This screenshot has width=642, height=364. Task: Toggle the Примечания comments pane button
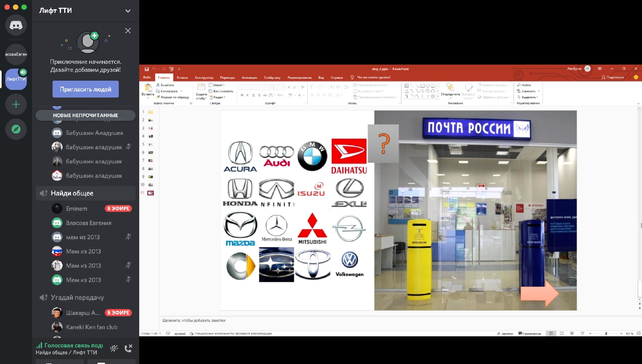(530, 333)
